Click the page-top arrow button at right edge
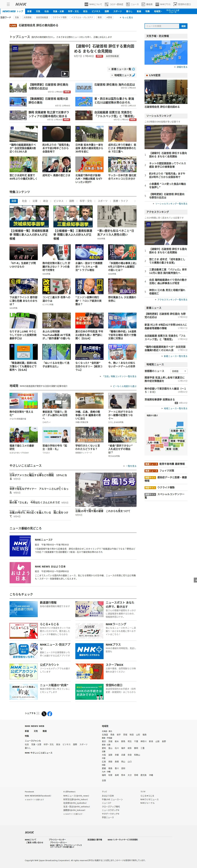Screen dimensions: 197x868 click(x=195, y=580)
